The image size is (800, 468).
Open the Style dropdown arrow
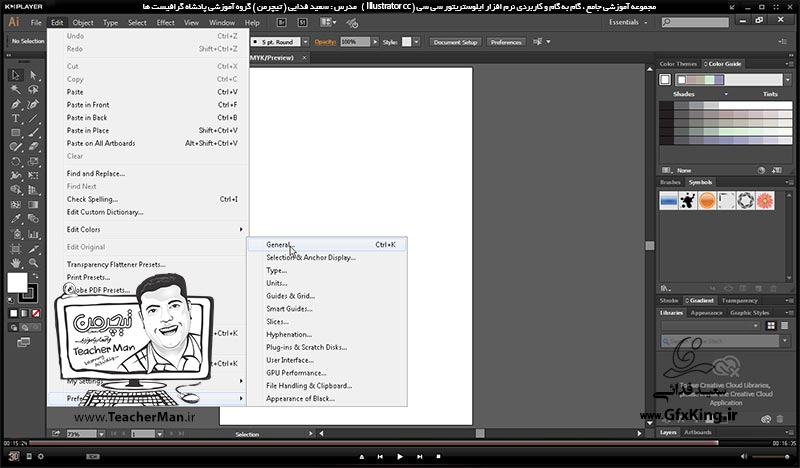click(x=416, y=42)
